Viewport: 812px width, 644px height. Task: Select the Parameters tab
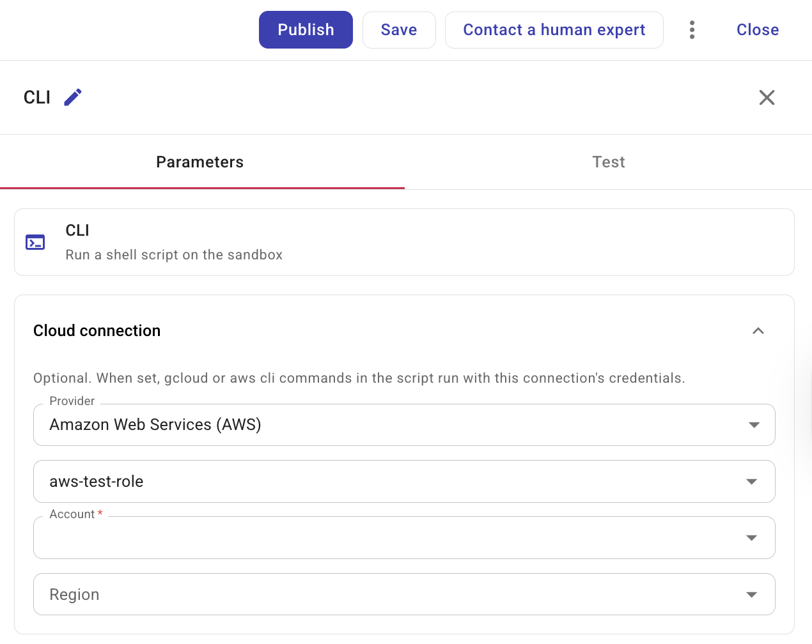coord(199,162)
